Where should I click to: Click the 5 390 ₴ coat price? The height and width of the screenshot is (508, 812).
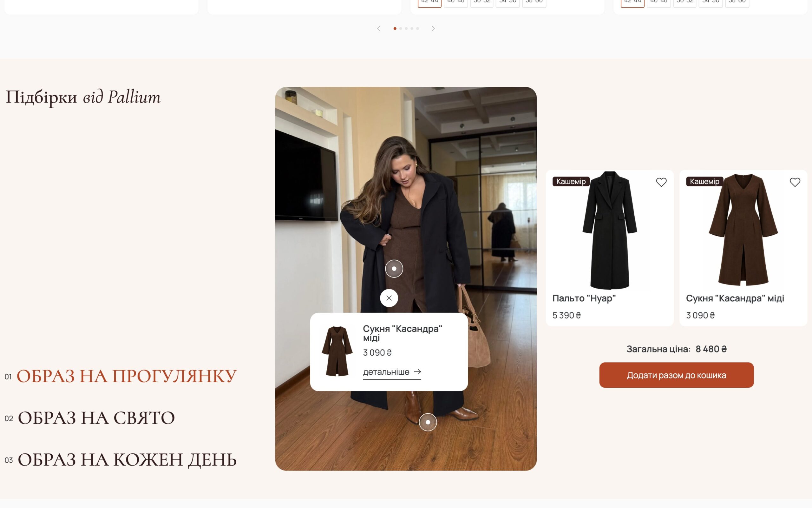(566, 315)
